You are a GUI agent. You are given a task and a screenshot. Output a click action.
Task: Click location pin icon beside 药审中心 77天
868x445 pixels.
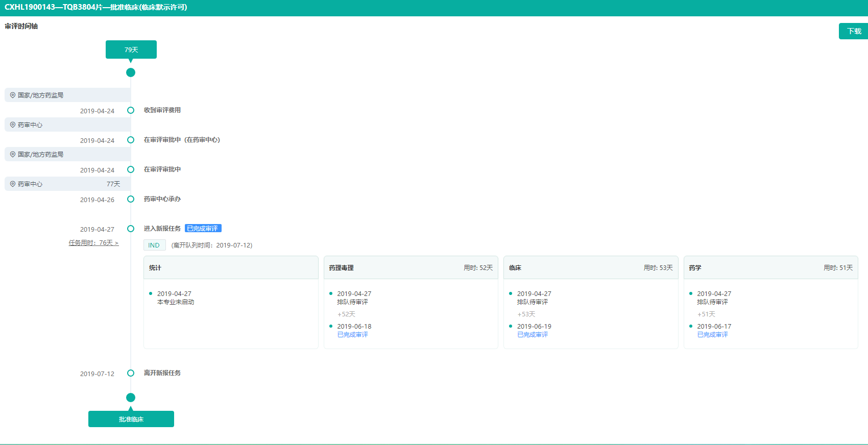(x=13, y=184)
